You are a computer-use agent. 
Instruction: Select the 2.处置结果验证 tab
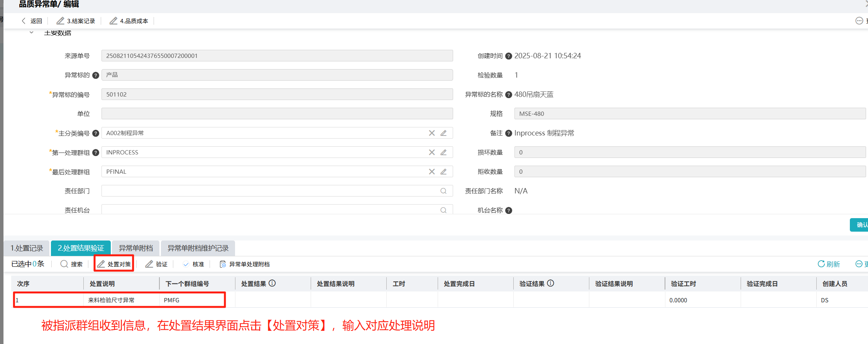point(81,248)
